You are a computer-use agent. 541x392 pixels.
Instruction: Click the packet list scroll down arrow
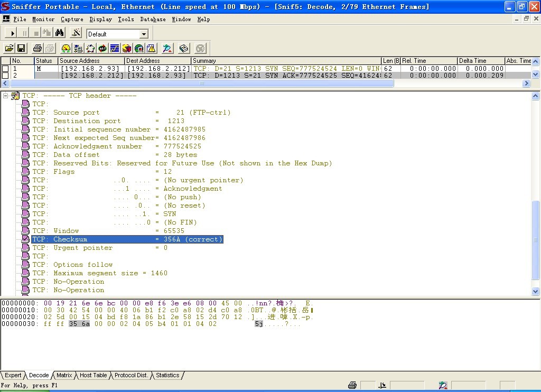[536, 74]
